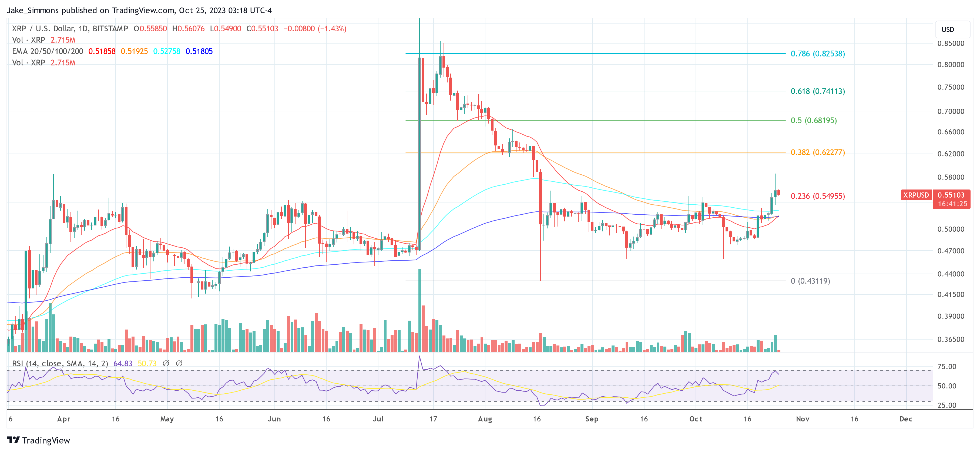Select the 0.786 (0.82538) Fibonacci label

pyautogui.click(x=818, y=54)
